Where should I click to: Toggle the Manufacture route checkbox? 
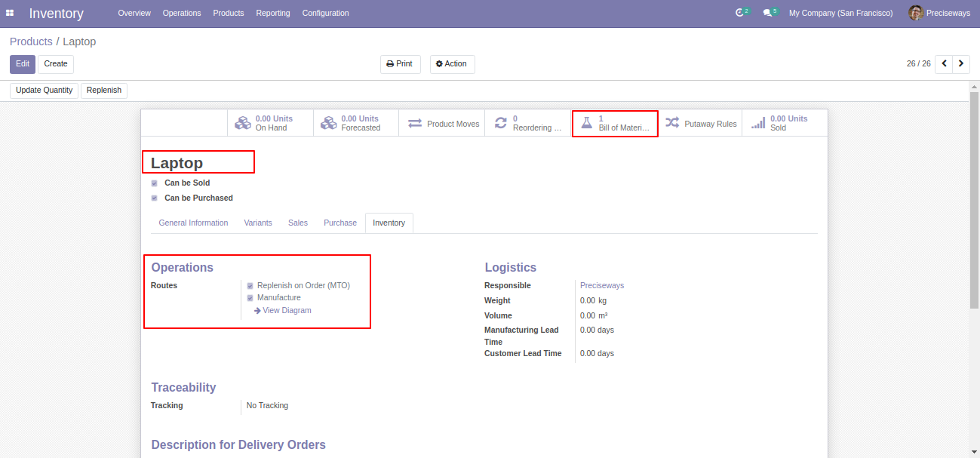pyautogui.click(x=250, y=298)
